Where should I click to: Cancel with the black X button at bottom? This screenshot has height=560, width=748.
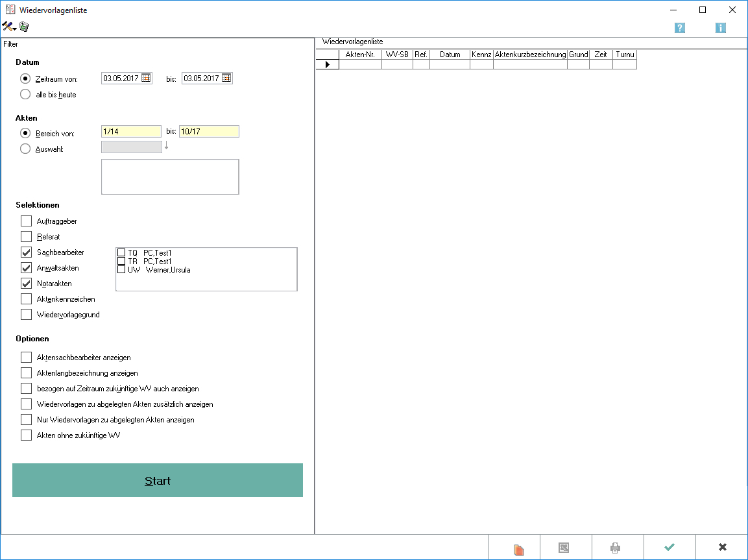[x=722, y=547]
